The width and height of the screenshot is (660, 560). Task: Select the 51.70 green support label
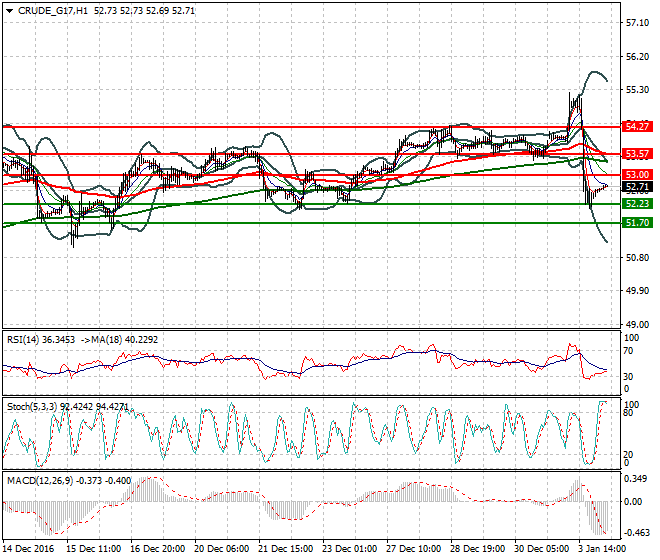click(637, 223)
